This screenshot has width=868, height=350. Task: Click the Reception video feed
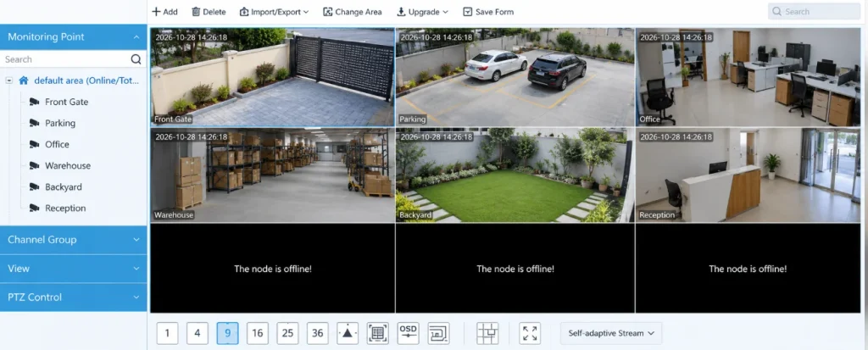(x=748, y=175)
